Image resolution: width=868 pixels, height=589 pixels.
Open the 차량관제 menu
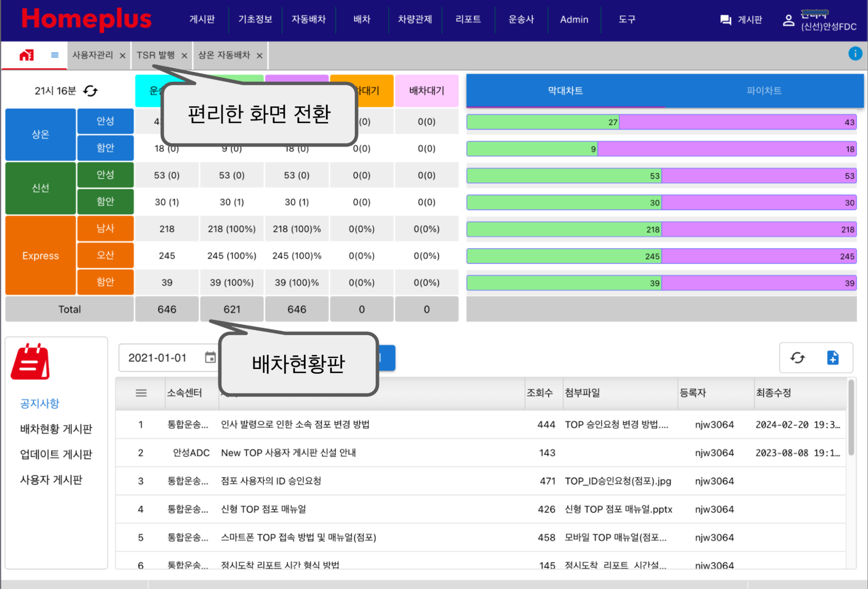point(415,20)
